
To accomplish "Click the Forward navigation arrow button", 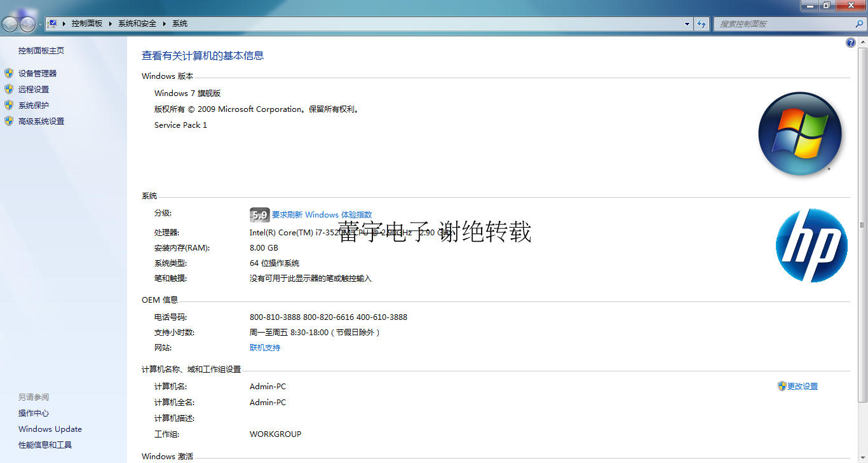I will 28,24.
